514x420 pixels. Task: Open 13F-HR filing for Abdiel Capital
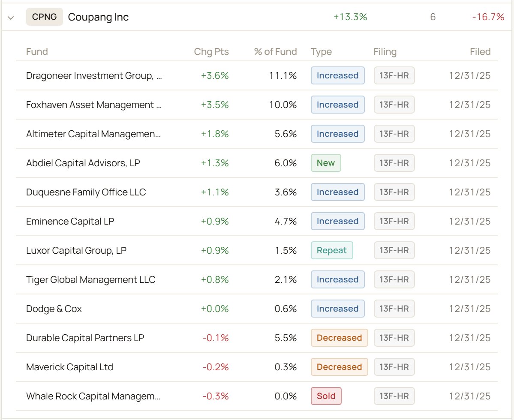(x=394, y=163)
